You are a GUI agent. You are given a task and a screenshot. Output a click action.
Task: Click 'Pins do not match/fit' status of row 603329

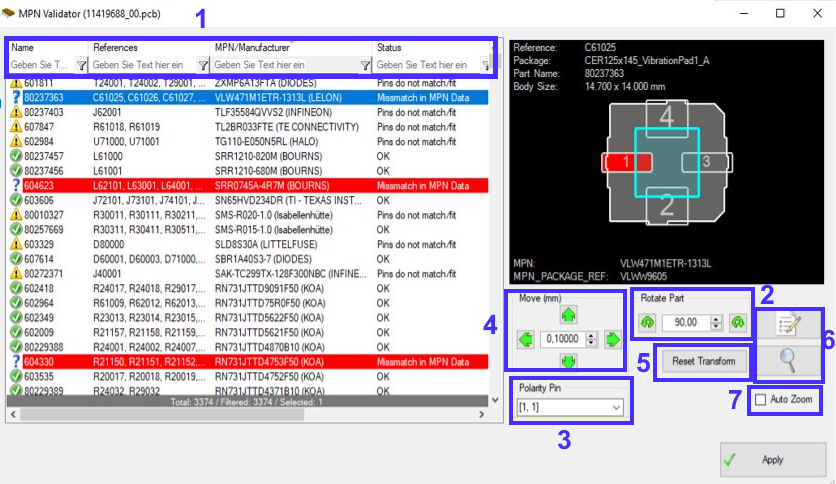(x=416, y=244)
